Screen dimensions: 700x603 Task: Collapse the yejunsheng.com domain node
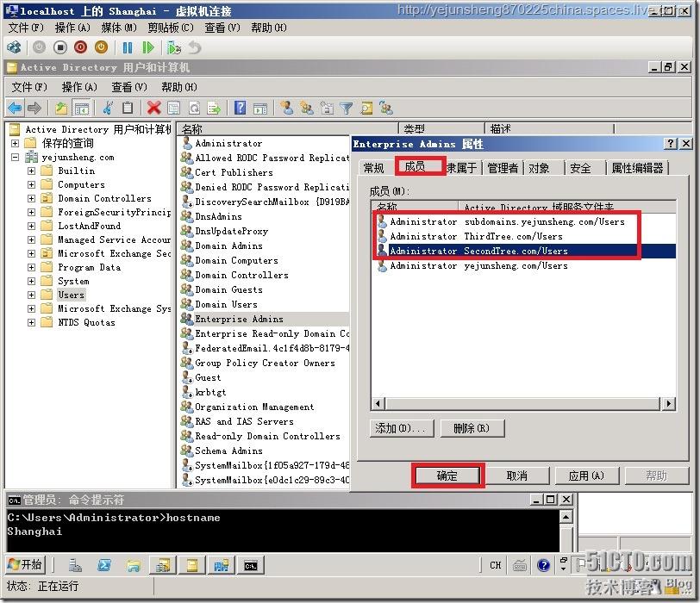[16, 157]
